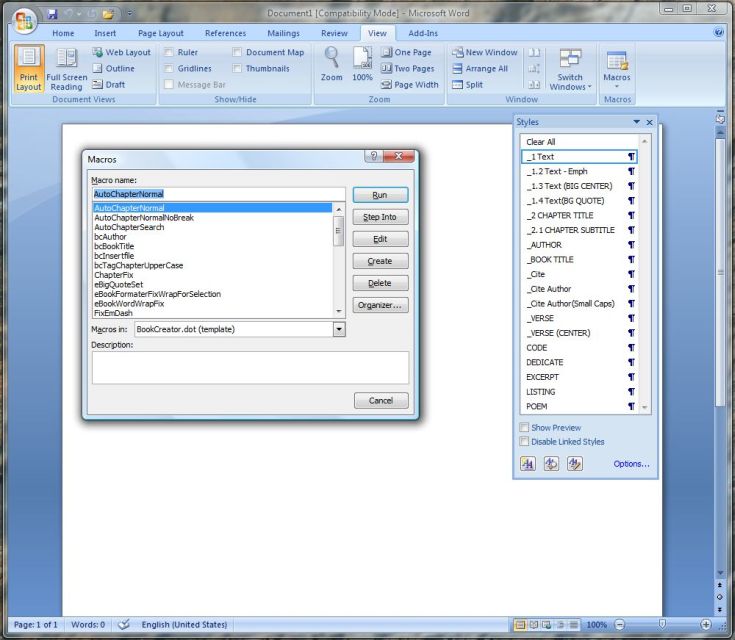735x640 pixels.
Task: Click the Office button orb
Action: tap(24, 21)
